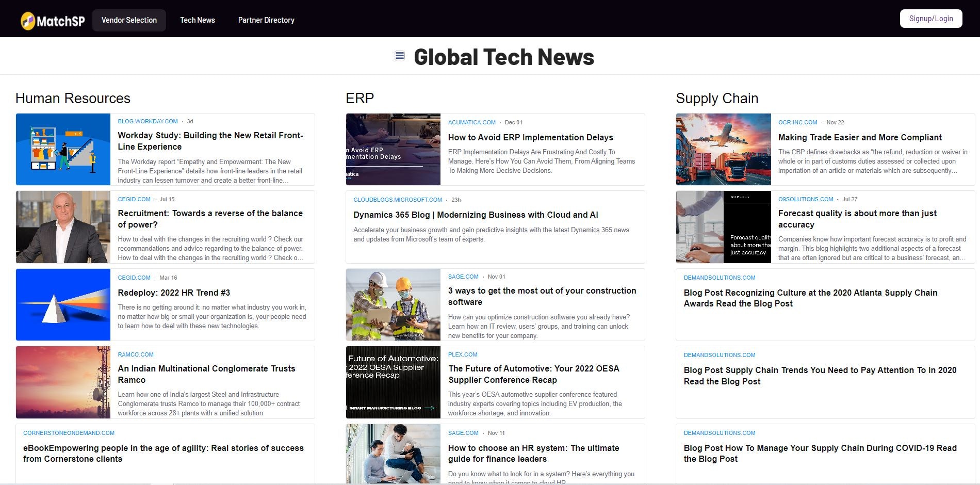The width and height of the screenshot is (980, 485).
Task: Click the trade airplane and trucks thumbnail
Action: point(724,150)
